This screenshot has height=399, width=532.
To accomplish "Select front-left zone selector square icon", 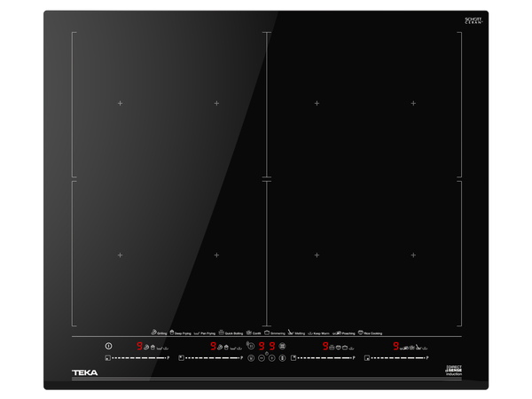I will tap(108, 358).
